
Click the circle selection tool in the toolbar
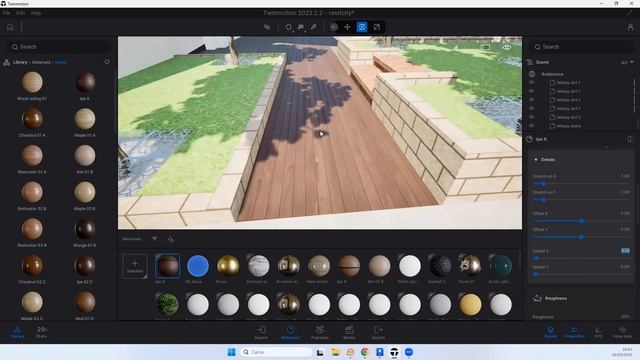(x=289, y=27)
